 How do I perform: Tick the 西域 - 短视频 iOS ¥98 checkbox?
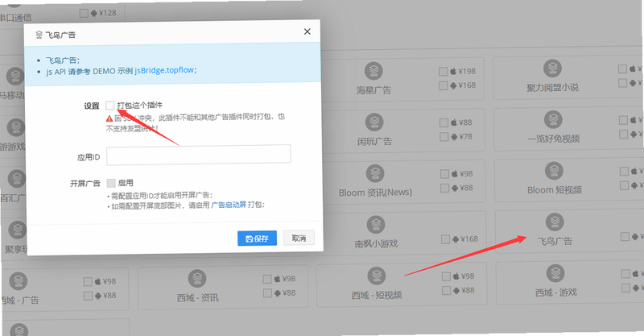point(446,276)
